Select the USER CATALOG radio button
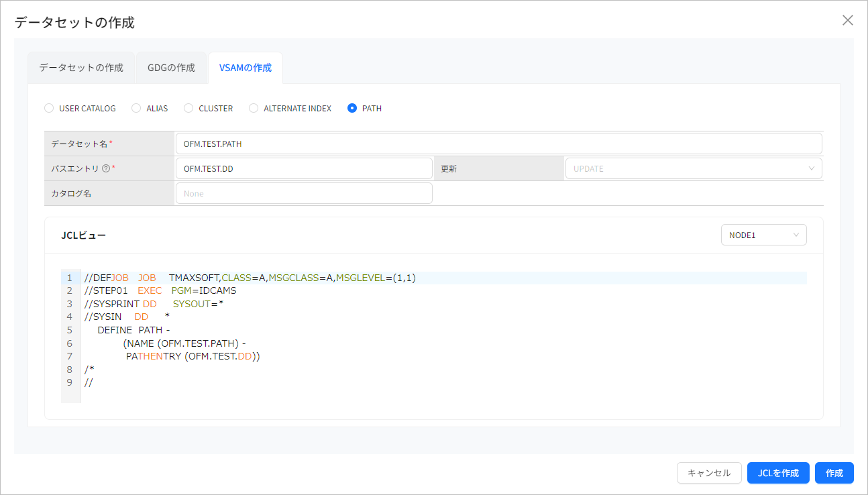The image size is (868, 495). [48, 108]
